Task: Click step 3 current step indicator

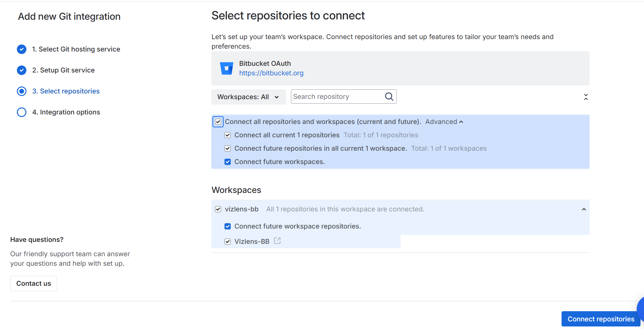Action: (x=22, y=91)
